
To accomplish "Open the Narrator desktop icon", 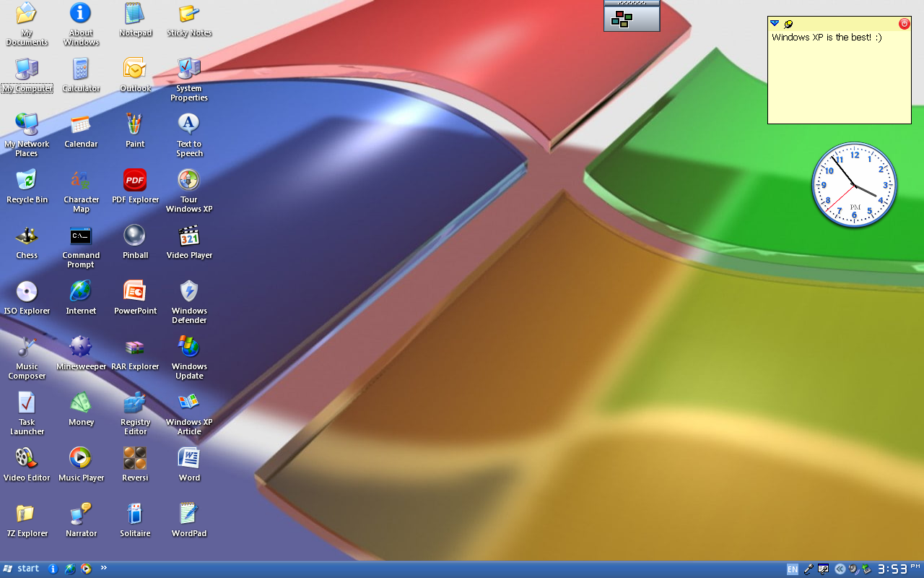I will [x=81, y=519].
